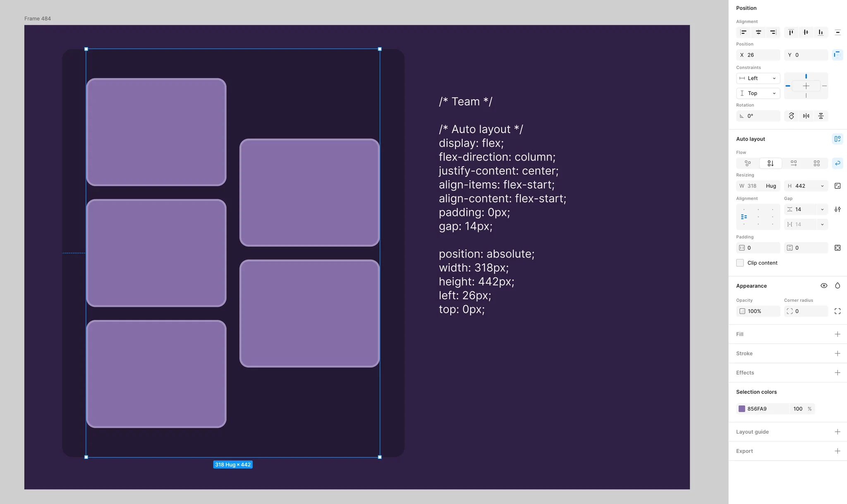Open the blend mode droplet icon
Image resolution: width=847 pixels, height=504 pixels.
click(837, 286)
